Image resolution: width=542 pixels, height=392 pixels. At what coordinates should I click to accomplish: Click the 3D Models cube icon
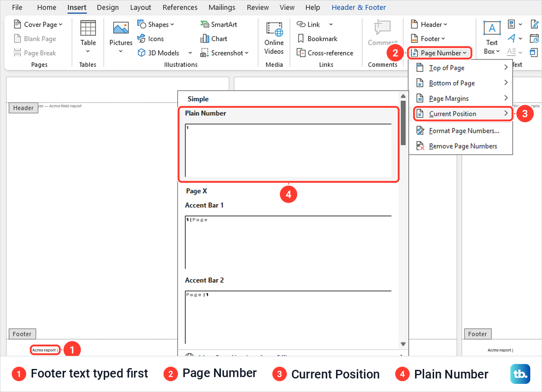(x=141, y=53)
